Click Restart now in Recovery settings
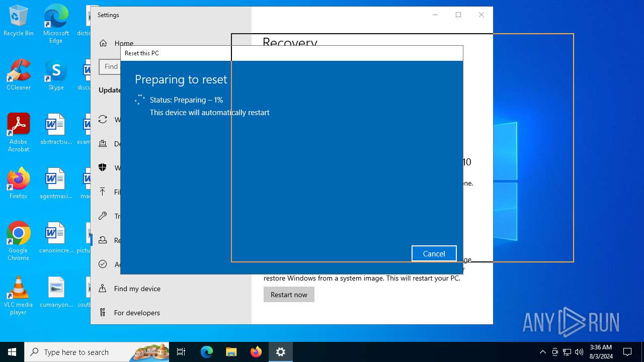 coord(289,295)
